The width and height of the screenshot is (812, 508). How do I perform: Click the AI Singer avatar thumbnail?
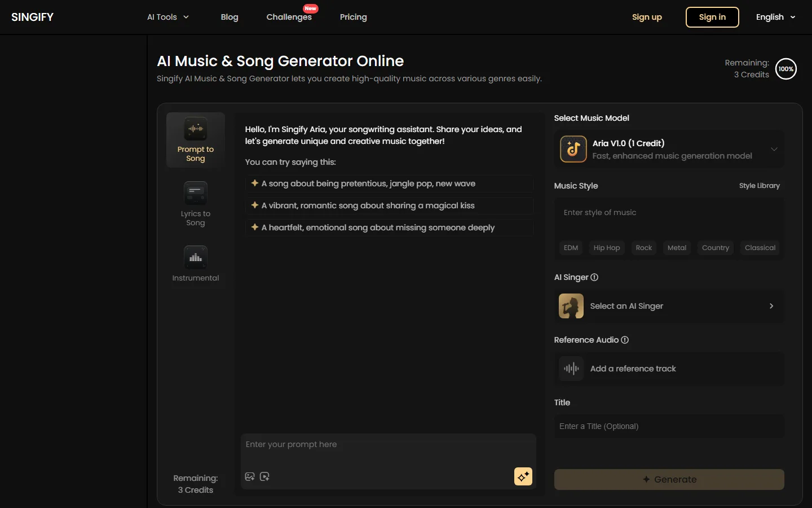pyautogui.click(x=571, y=306)
